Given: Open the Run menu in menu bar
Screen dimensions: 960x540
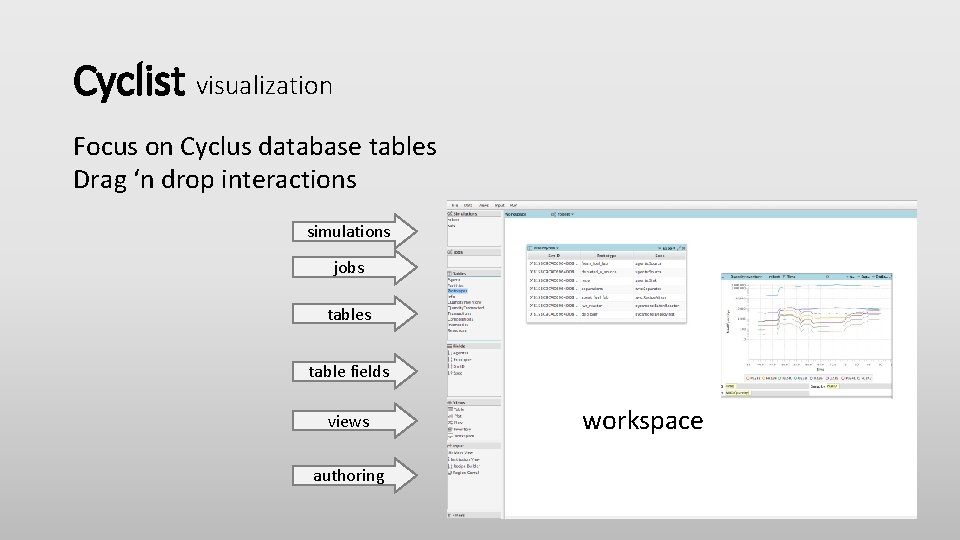Looking at the screenshot, I should point(513,205).
